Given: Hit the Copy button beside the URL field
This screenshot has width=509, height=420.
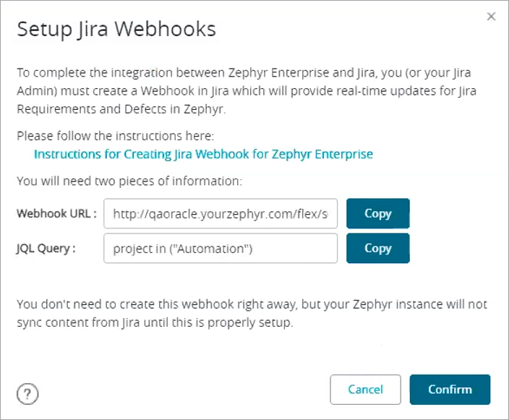Looking at the screenshot, I should pyautogui.click(x=377, y=213).
